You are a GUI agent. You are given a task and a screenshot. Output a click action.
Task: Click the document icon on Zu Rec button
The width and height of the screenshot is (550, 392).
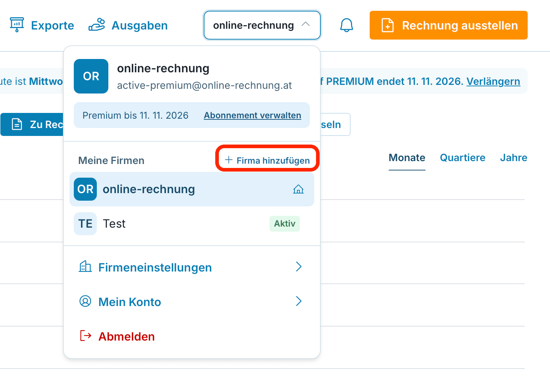point(17,124)
